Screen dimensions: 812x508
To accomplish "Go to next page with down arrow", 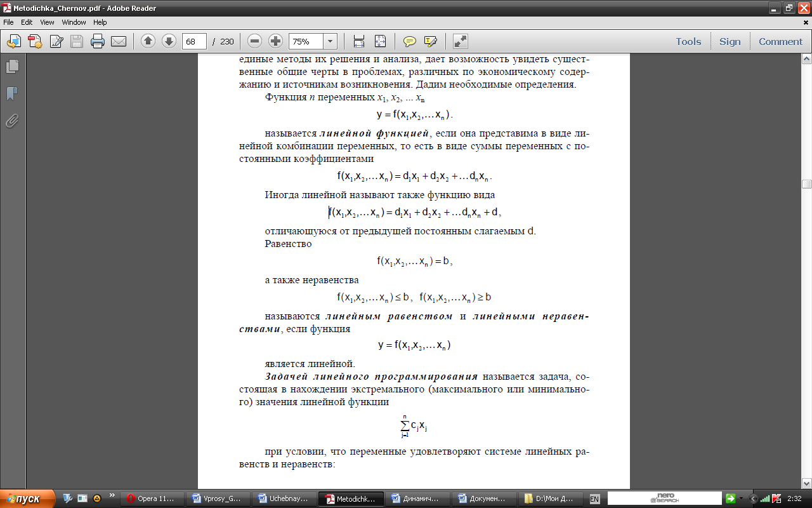I will 169,41.
